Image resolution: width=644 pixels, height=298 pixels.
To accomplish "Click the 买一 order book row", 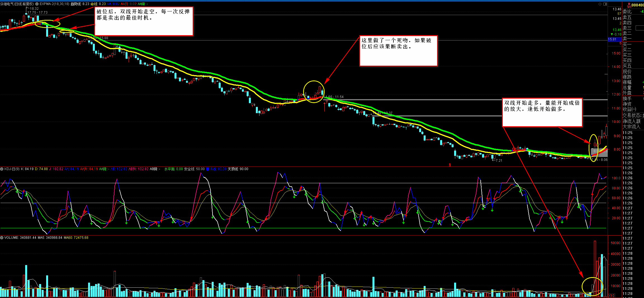I will (627, 44).
